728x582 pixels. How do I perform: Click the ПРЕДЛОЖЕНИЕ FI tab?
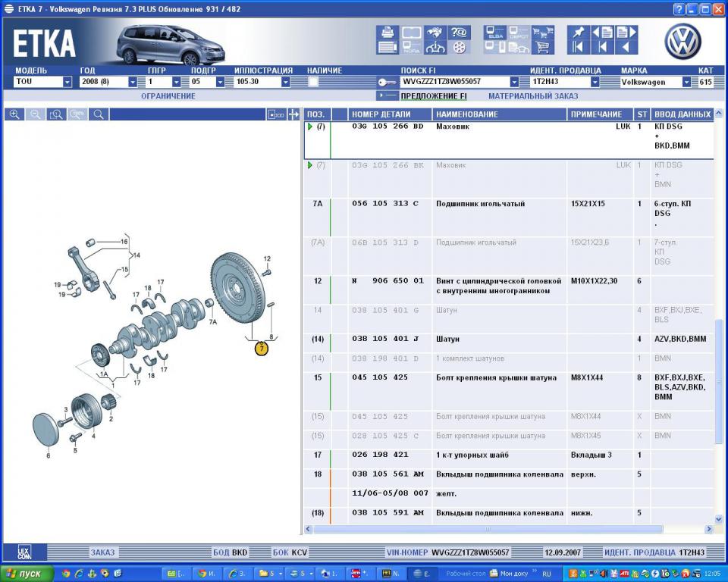434,96
